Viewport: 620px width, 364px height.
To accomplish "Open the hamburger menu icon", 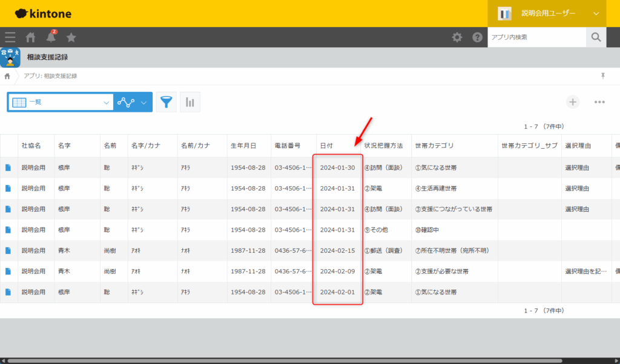I will point(10,37).
